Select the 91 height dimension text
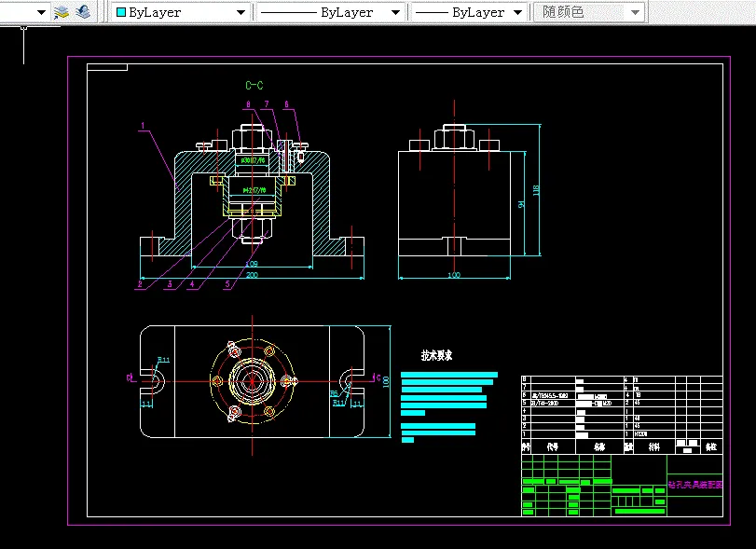This screenshot has width=756, height=549. click(x=521, y=204)
